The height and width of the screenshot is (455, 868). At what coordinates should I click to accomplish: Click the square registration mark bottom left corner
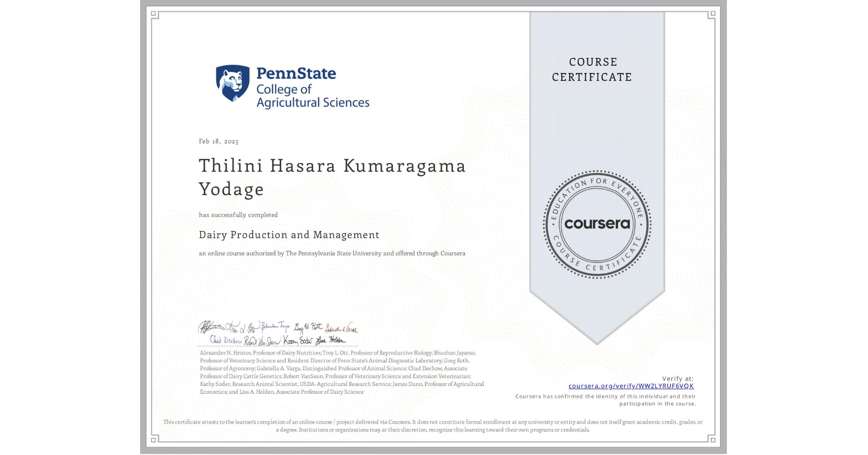pos(154,440)
